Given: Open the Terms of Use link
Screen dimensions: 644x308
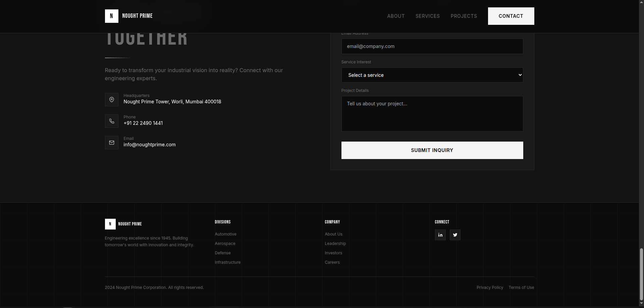Looking at the screenshot, I should click(521, 288).
